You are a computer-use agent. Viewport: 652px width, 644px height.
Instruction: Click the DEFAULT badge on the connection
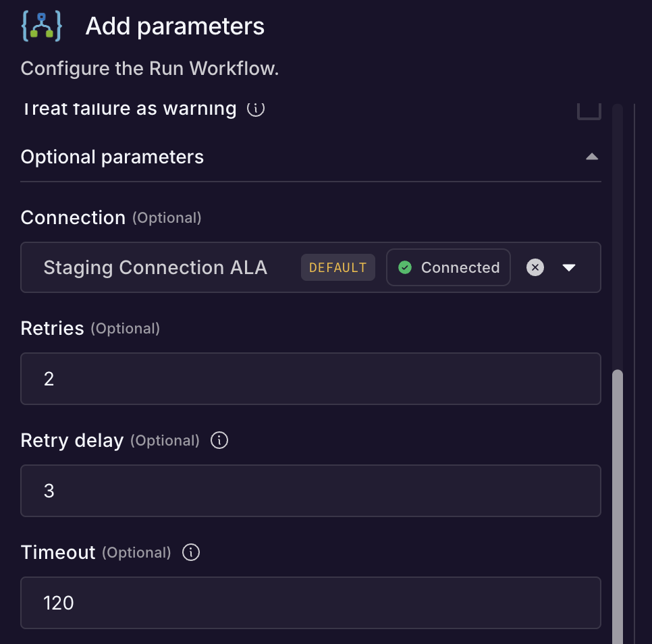point(337,267)
